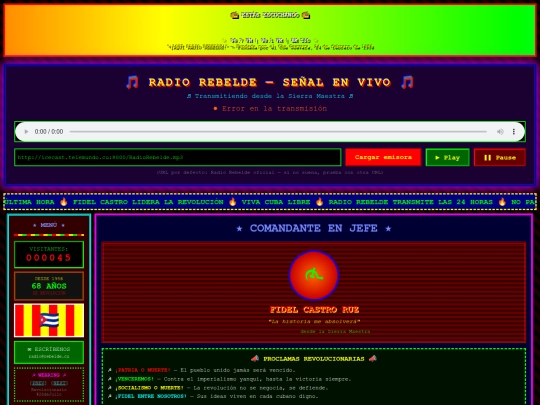Start playback in the audio player bar
Image resolution: width=540 pixels, height=405 pixels.
[x=26, y=132]
